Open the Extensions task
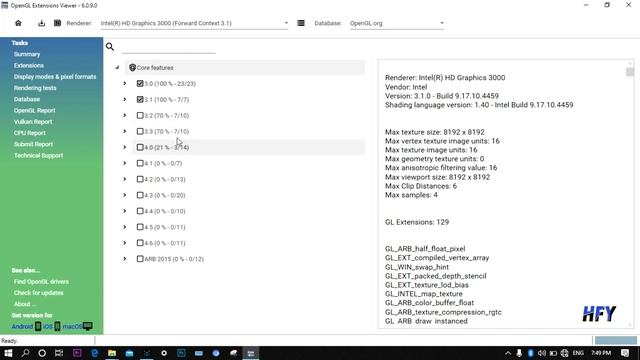Viewport: 640px width, 360px height. 29,65
